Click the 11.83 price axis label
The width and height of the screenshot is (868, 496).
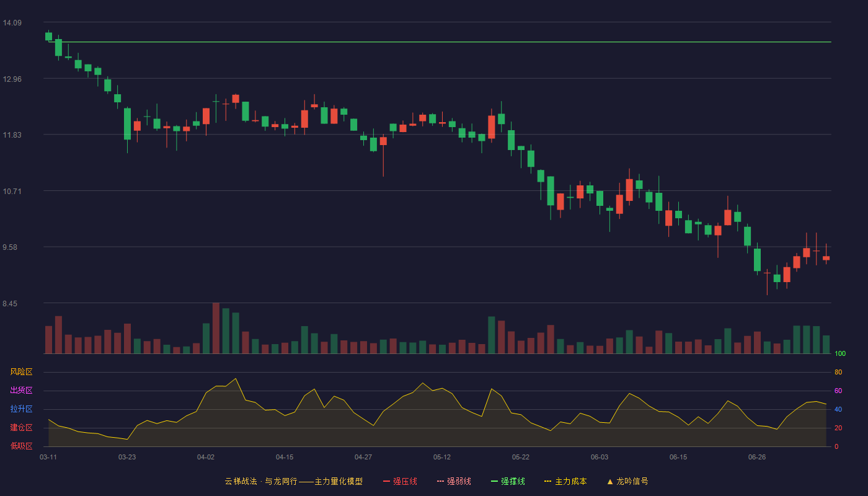tap(12, 135)
